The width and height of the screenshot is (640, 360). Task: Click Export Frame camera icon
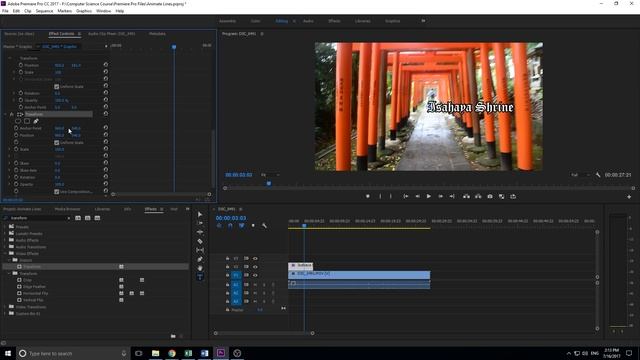pos(490,196)
